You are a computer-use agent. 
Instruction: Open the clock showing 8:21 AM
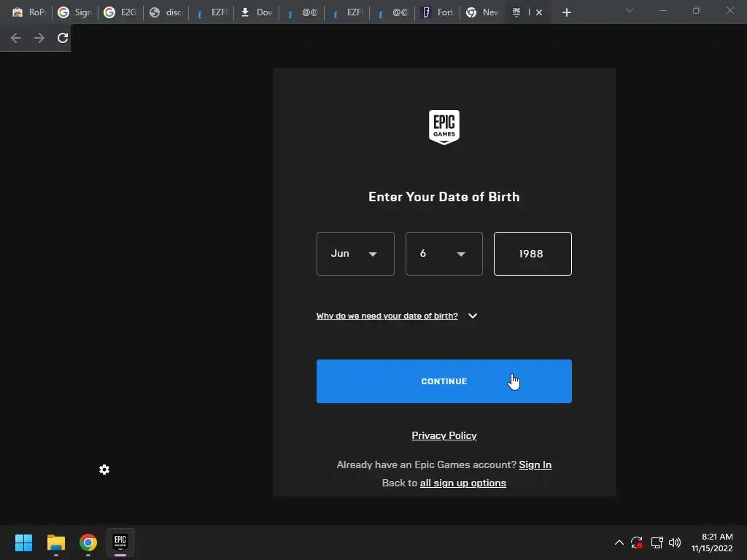pyautogui.click(x=712, y=542)
